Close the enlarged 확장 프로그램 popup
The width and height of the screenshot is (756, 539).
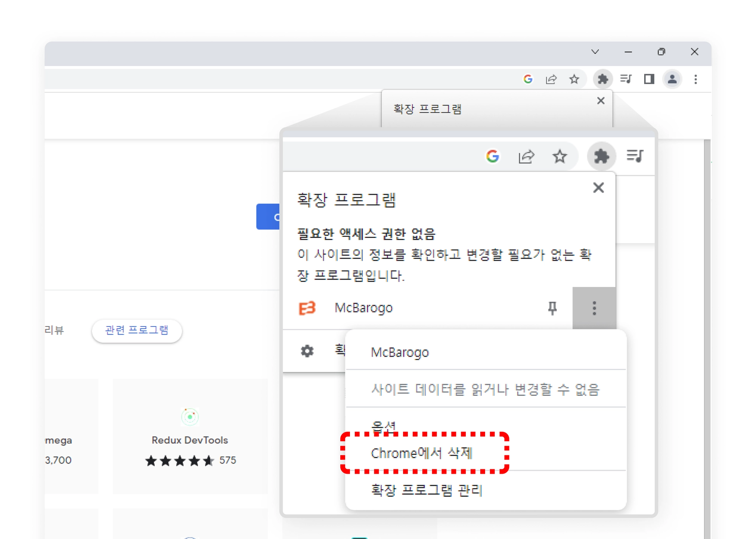[x=598, y=188]
